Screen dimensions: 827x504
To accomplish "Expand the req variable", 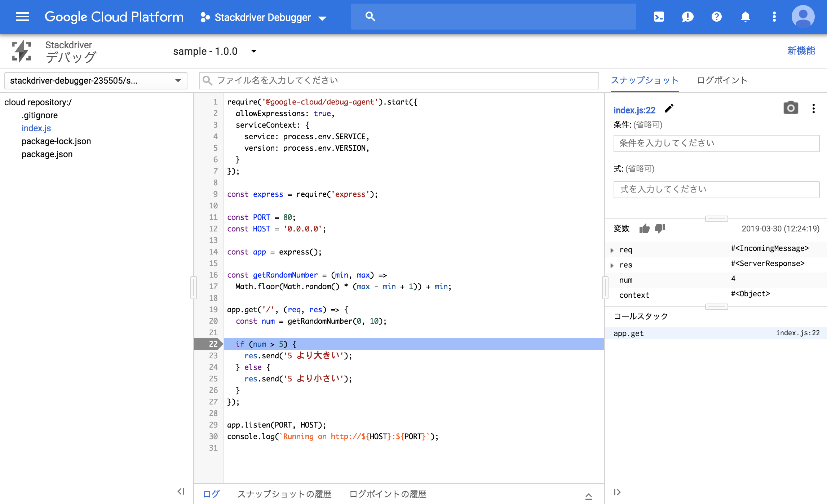I will coord(612,250).
